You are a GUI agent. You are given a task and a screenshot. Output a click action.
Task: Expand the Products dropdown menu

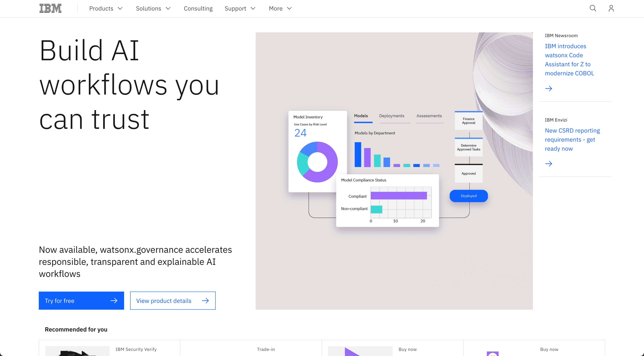[x=106, y=8]
